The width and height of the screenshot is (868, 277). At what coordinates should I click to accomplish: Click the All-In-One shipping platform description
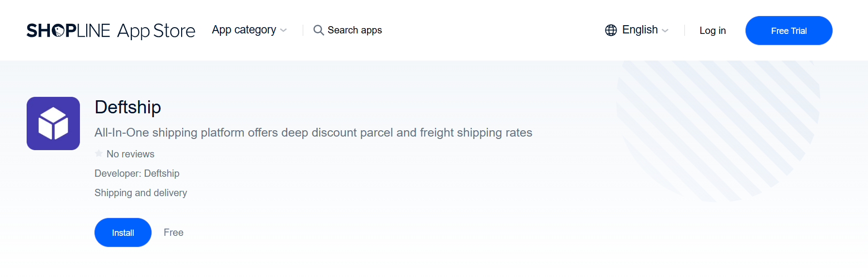tap(313, 133)
